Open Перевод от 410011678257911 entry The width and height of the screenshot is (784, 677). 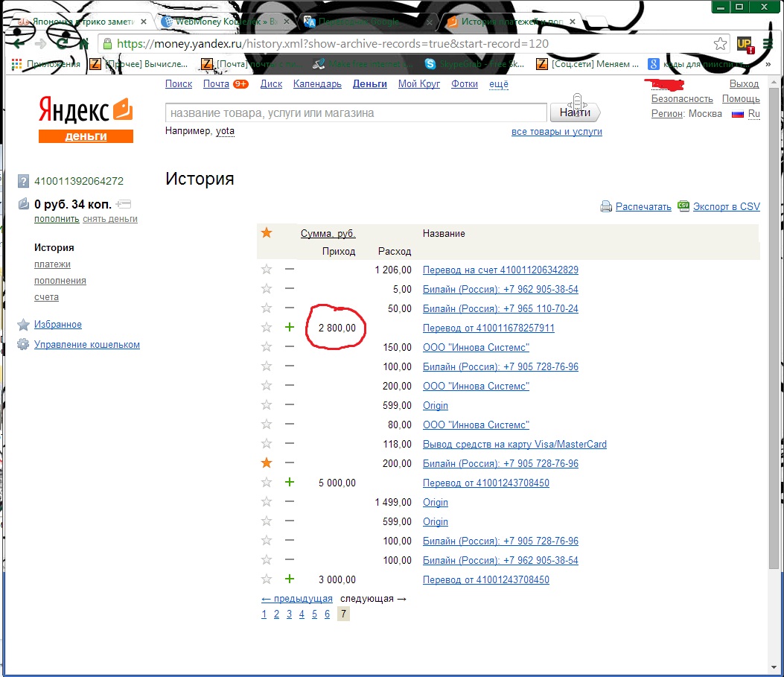[x=488, y=328]
